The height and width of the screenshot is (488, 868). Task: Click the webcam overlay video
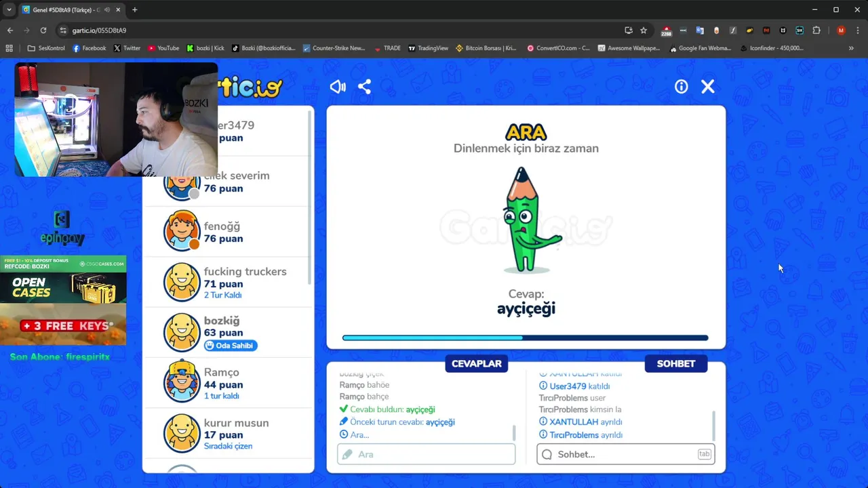click(x=116, y=120)
